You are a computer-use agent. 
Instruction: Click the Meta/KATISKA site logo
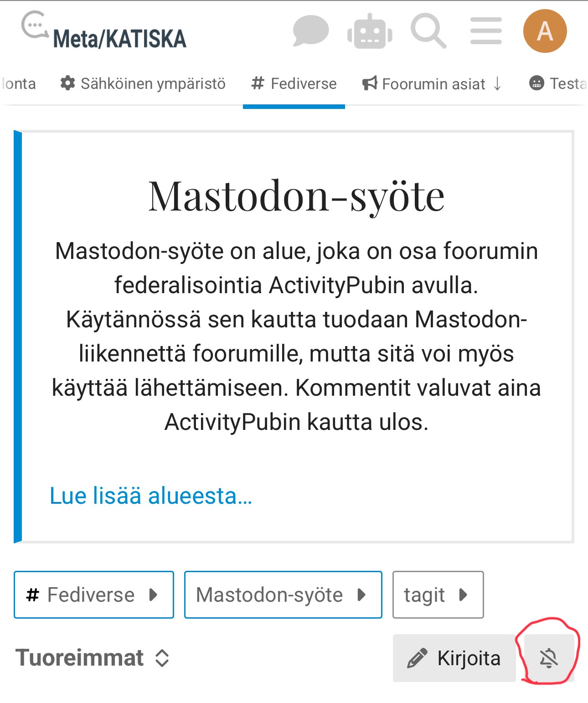pos(104,31)
